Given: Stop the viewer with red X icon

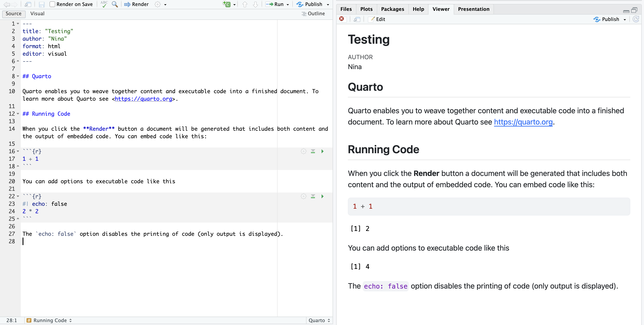Looking at the screenshot, I should coord(341,19).
